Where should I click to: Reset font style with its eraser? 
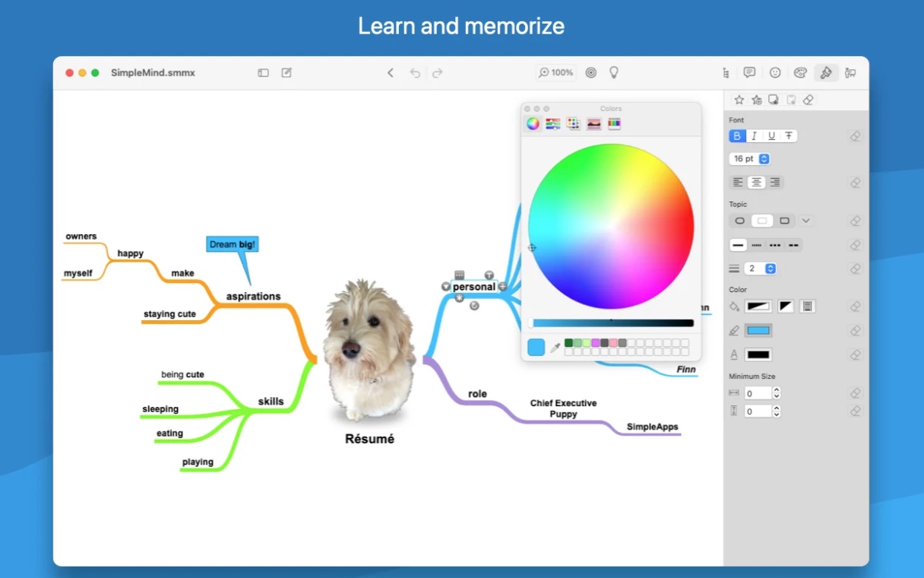coord(856,136)
